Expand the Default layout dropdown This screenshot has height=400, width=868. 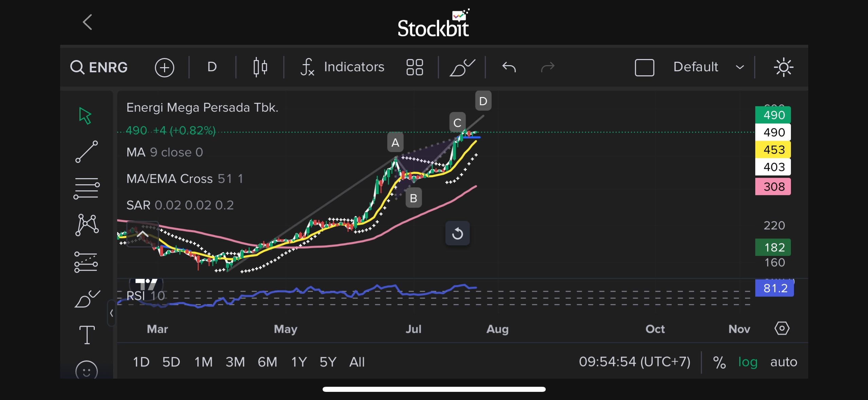709,67
